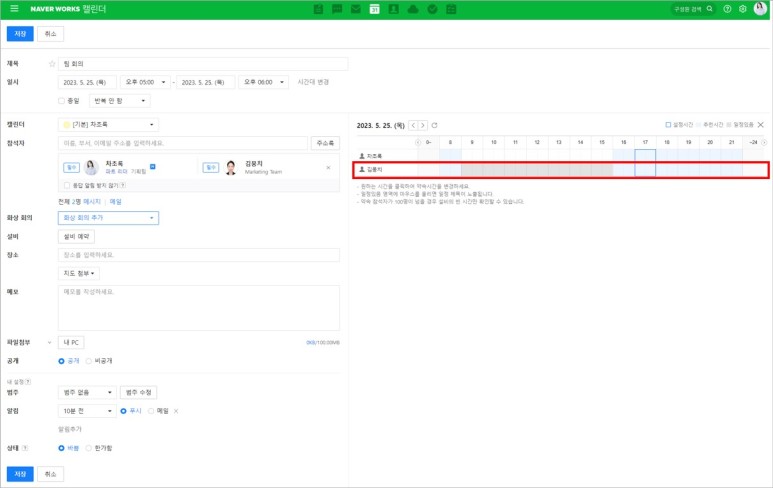
Task: Click the start date 2023. 5. 25. field
Action: coord(87,82)
